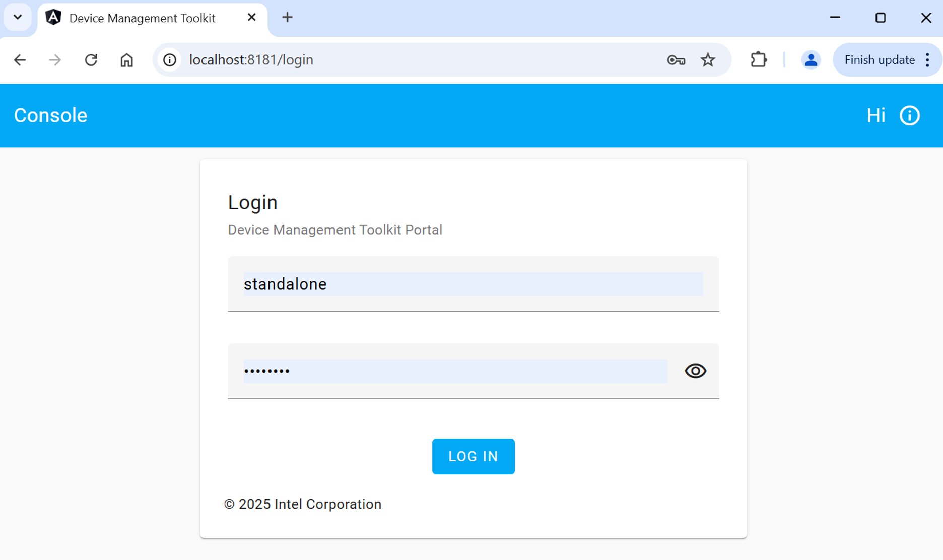Select the standalone username field
Image resolution: width=943 pixels, height=560 pixels.
tap(473, 284)
